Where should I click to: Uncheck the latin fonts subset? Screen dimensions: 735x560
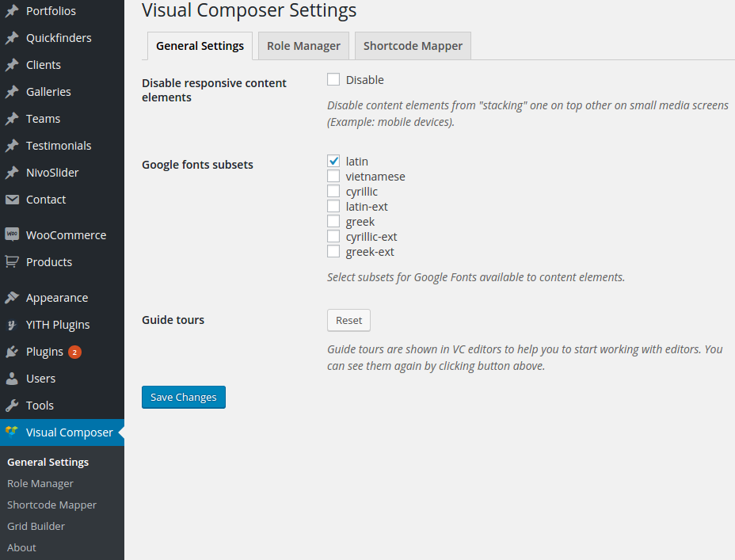pyautogui.click(x=333, y=161)
